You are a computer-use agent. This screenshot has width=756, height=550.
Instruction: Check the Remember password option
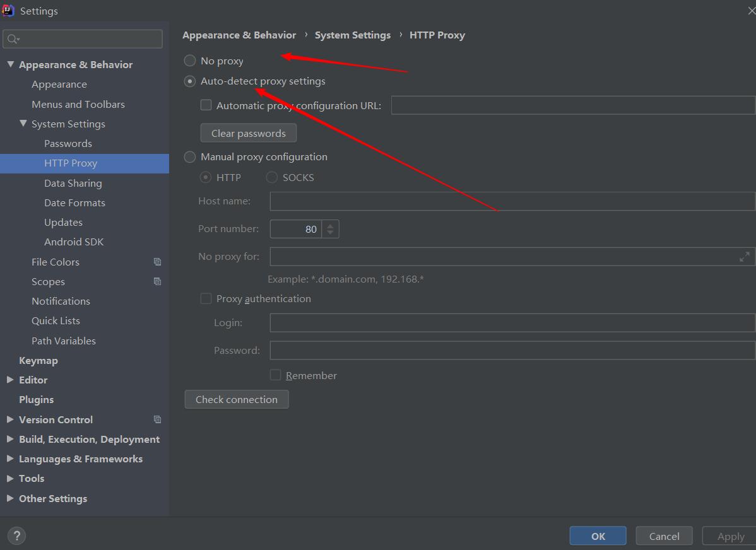point(276,375)
